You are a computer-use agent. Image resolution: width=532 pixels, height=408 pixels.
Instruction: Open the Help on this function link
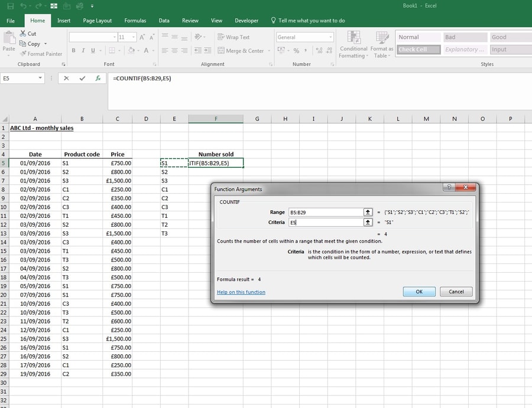[x=241, y=292]
